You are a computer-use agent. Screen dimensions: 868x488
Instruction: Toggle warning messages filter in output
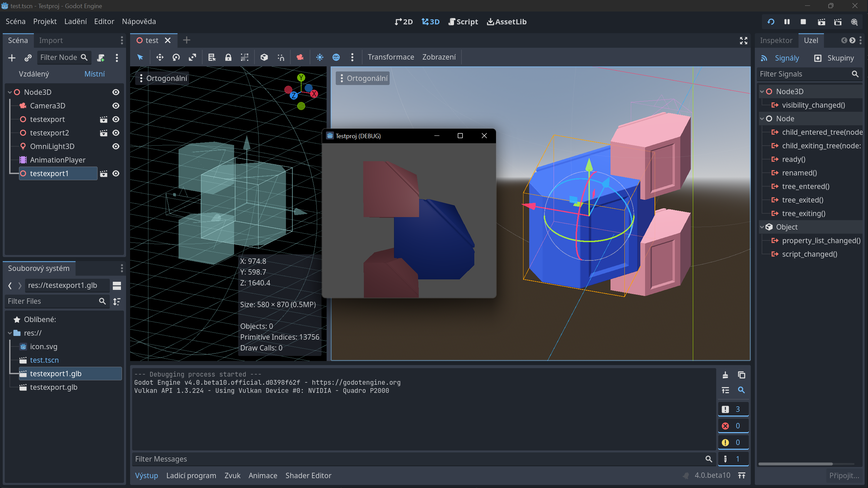(x=733, y=443)
